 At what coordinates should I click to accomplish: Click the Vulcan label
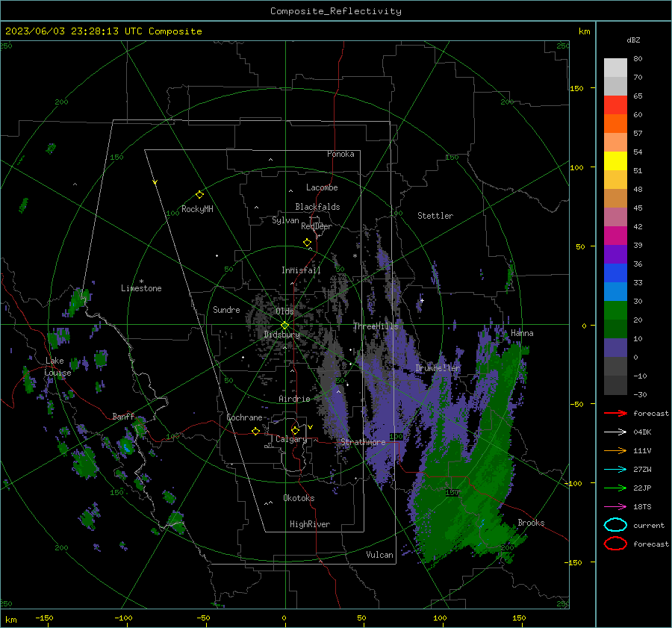380,555
